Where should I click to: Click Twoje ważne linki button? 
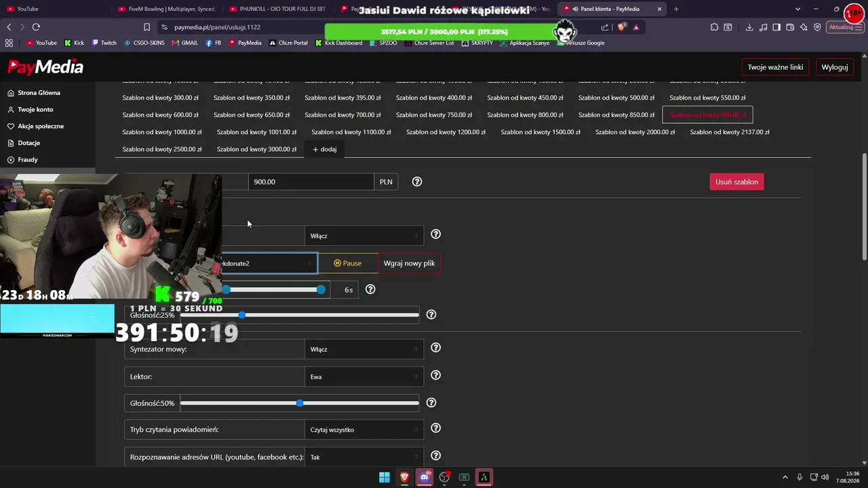pos(775,67)
